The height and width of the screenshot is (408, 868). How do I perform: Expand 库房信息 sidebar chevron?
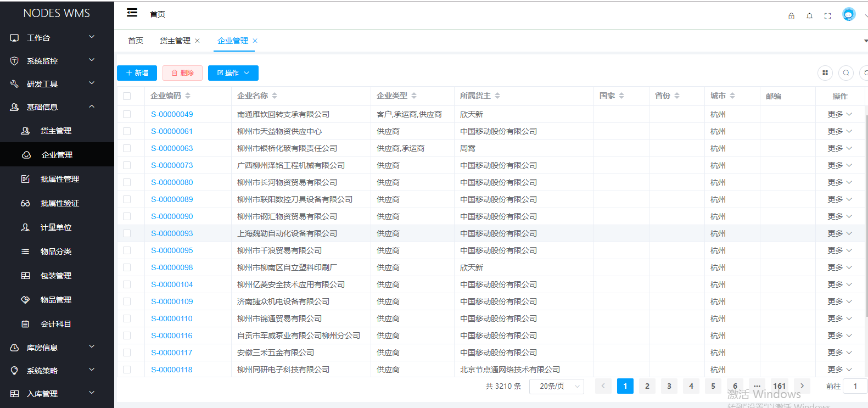(92, 346)
